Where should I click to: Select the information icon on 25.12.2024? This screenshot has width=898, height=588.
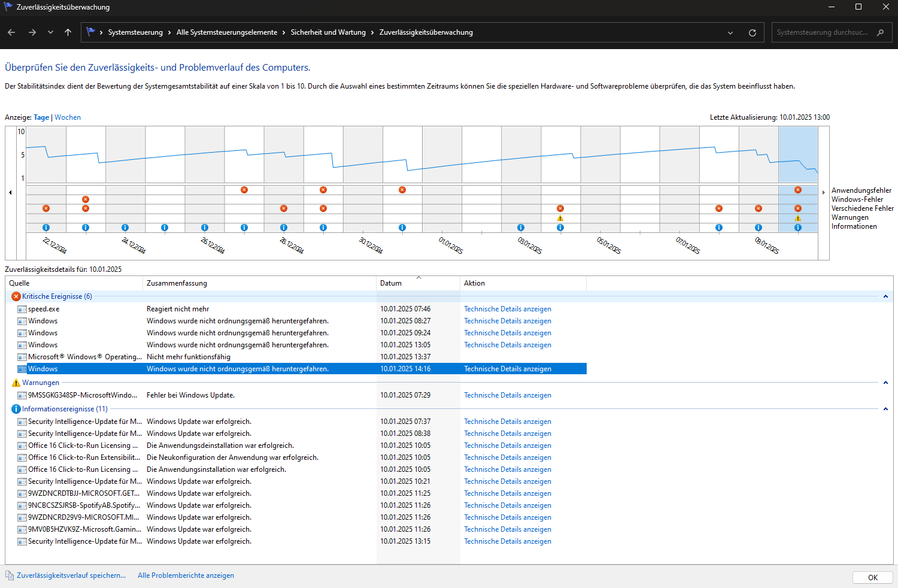(x=165, y=228)
